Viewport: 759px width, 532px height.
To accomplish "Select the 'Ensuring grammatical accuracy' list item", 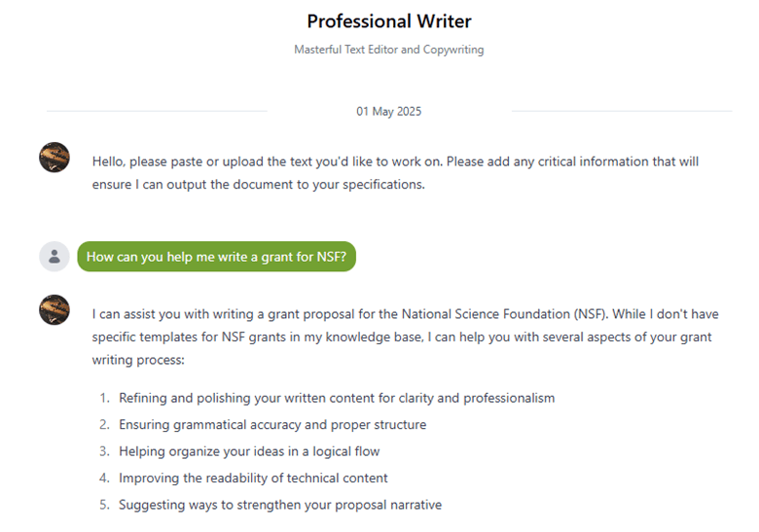I will [x=272, y=425].
